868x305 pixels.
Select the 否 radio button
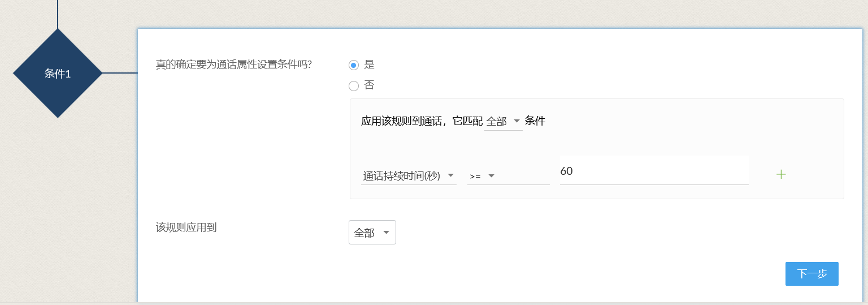click(354, 86)
